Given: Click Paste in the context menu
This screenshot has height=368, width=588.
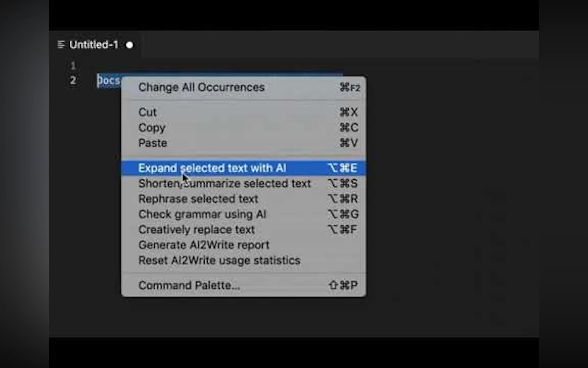Looking at the screenshot, I should coord(153,143).
